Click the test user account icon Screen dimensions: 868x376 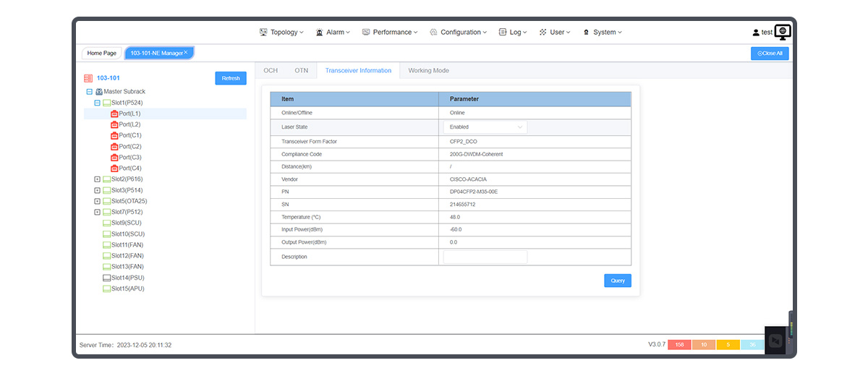coord(756,33)
